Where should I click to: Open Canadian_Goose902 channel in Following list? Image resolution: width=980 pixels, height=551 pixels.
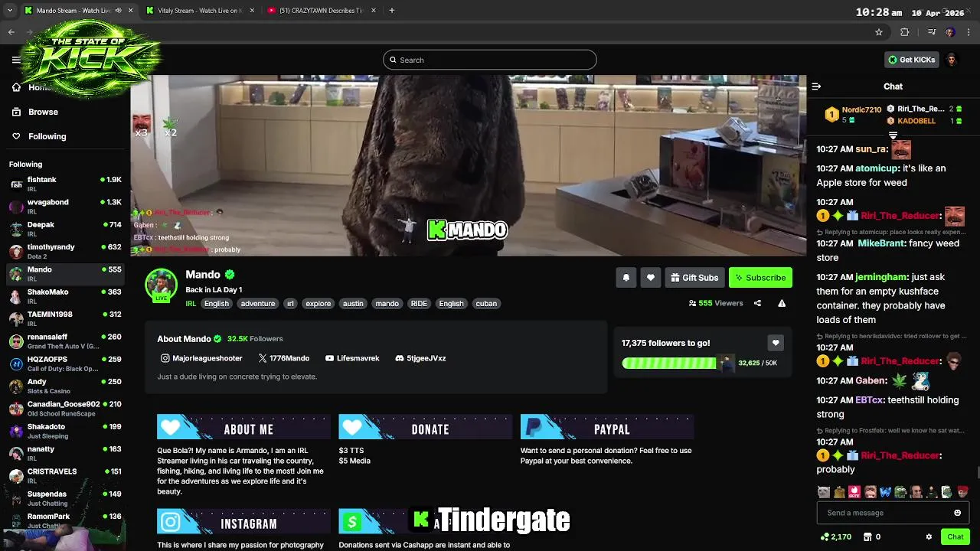pyautogui.click(x=65, y=408)
